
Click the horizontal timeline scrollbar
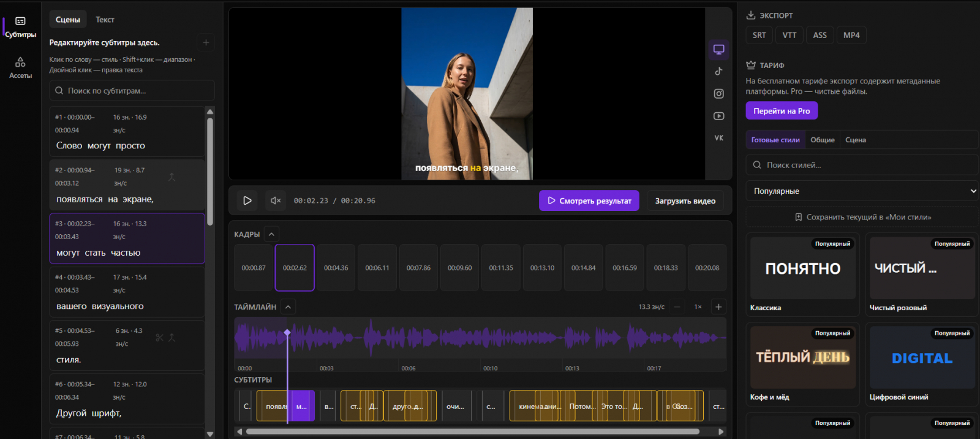pyautogui.click(x=473, y=432)
